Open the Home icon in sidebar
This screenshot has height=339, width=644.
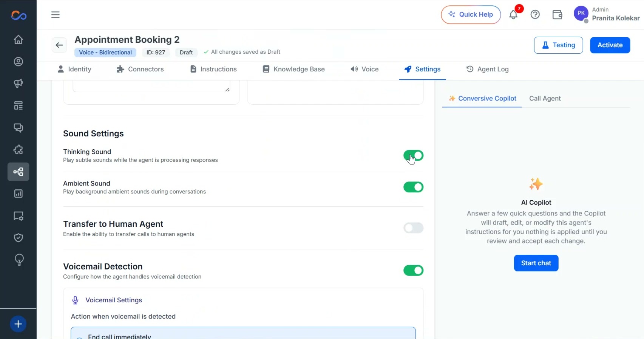18,40
